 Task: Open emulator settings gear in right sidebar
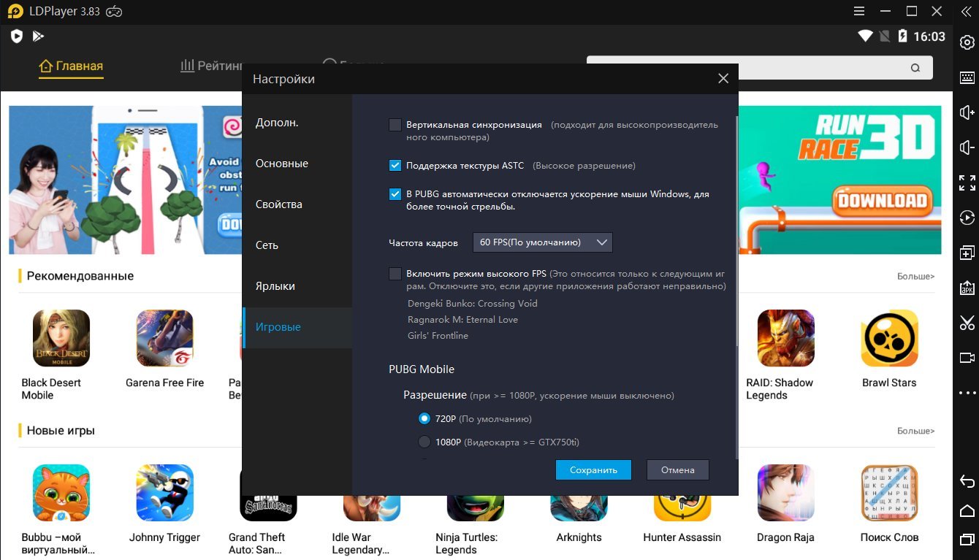967,43
